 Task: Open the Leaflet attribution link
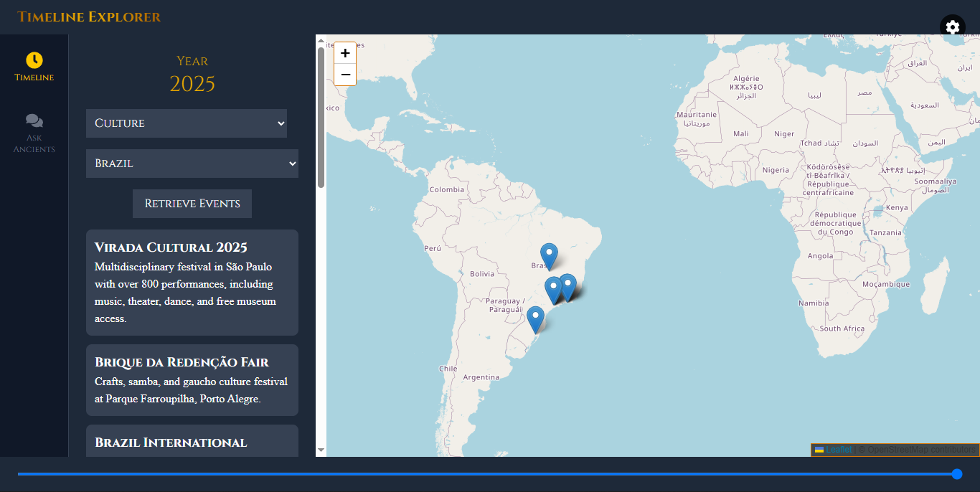(839, 450)
